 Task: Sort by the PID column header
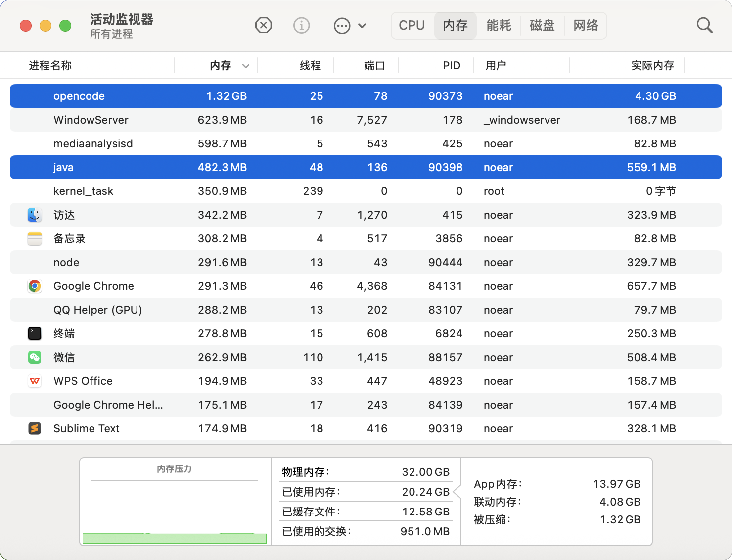pos(451,66)
